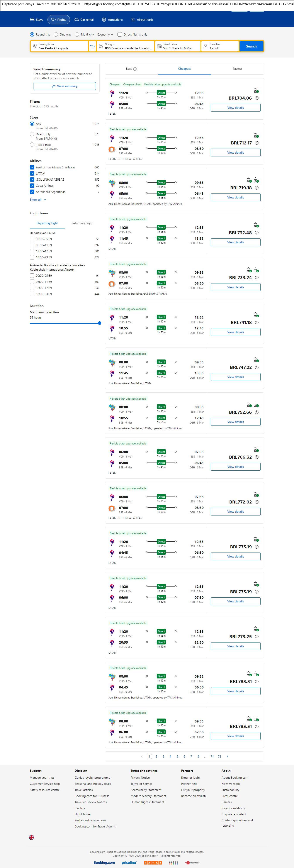Screen dimensions: 294x868
Task: Open the Travellers 1 adult selector
Action: coord(220,46)
